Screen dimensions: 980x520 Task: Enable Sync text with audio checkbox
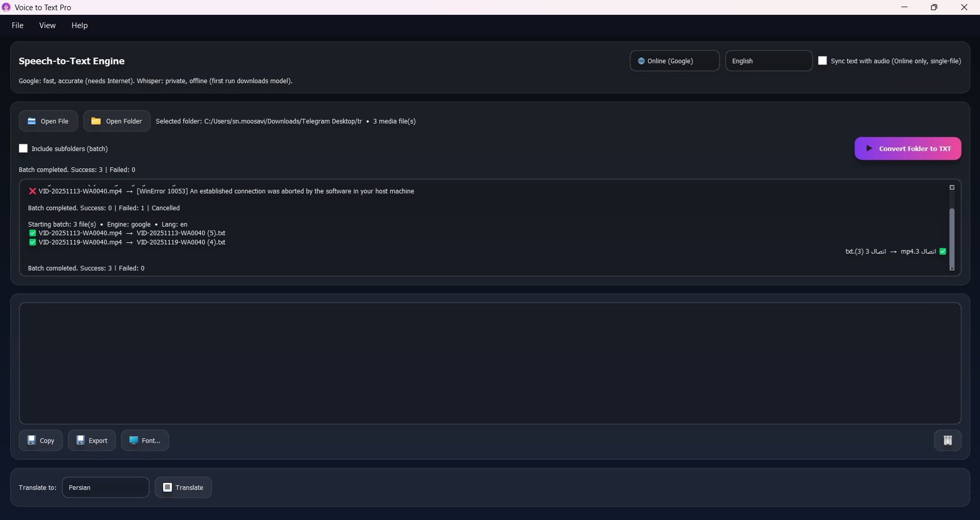(822, 61)
